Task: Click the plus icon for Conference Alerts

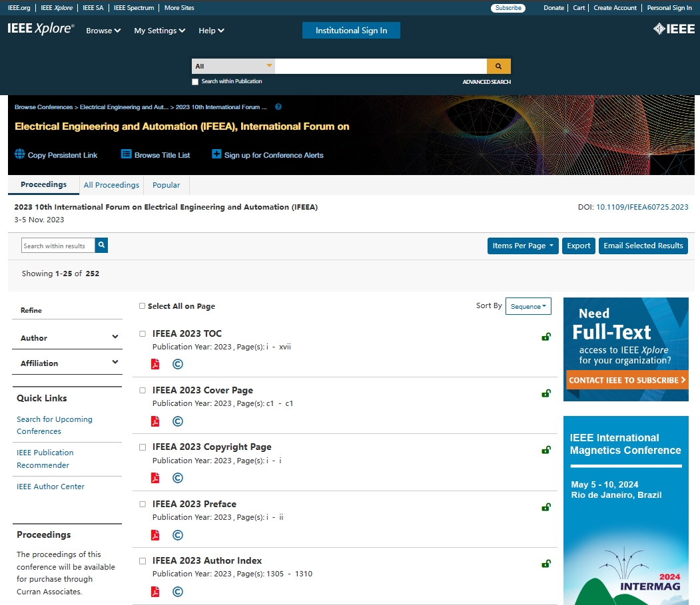Action: click(216, 154)
